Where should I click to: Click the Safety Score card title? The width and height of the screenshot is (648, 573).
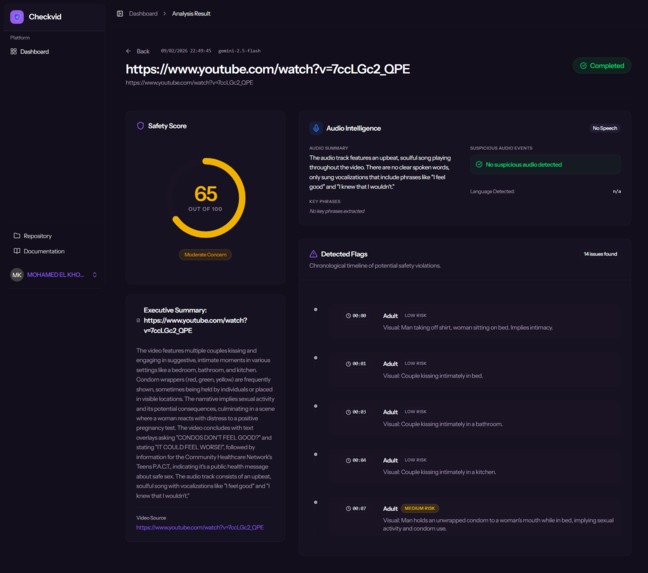coord(167,126)
